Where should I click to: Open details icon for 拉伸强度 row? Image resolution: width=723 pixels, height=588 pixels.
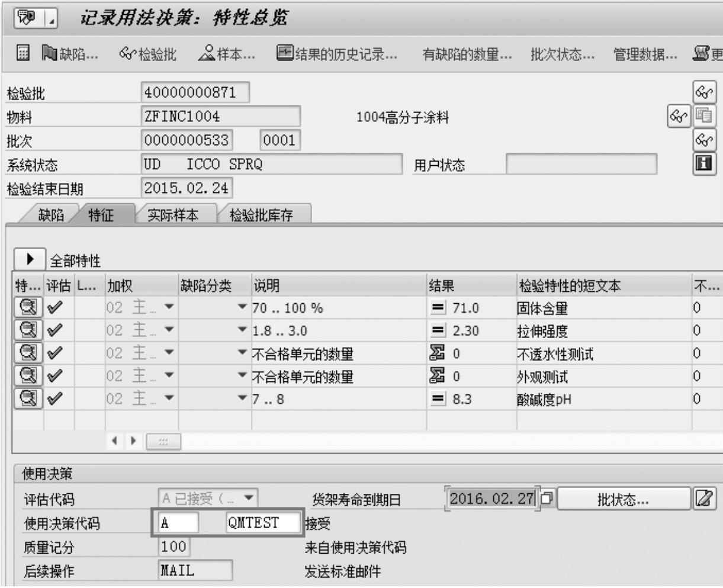tap(28, 331)
